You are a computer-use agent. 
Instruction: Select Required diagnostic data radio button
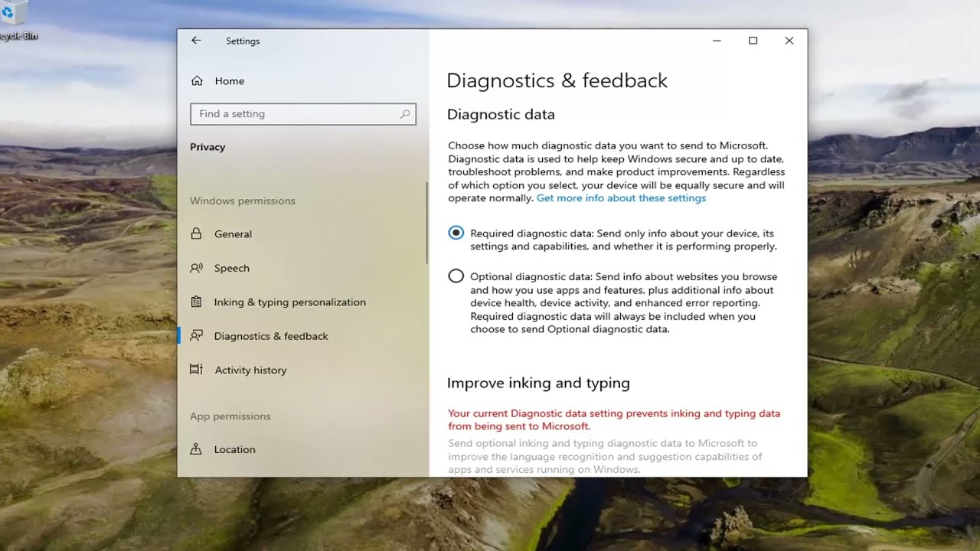click(x=456, y=233)
